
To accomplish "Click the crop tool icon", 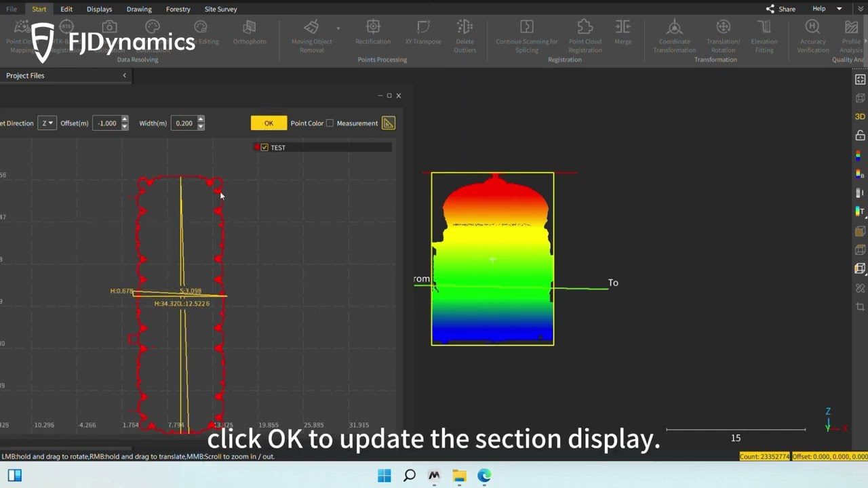I will pyautogui.click(x=860, y=307).
